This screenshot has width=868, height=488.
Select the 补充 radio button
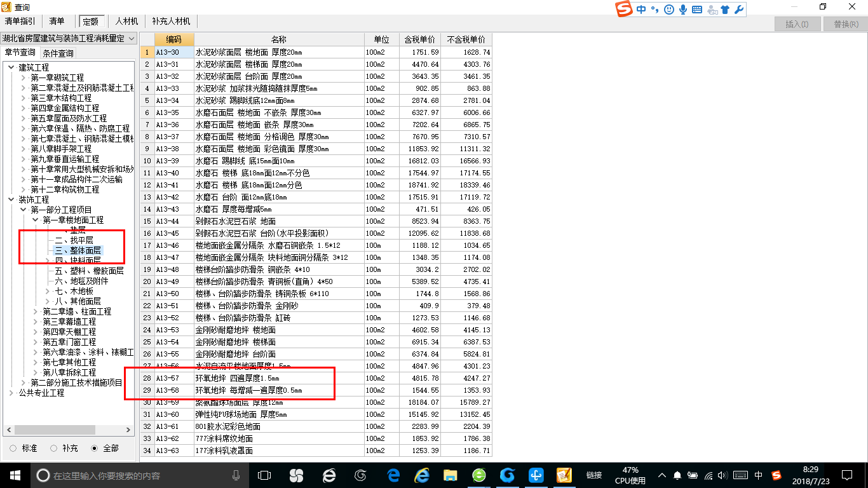coord(54,448)
